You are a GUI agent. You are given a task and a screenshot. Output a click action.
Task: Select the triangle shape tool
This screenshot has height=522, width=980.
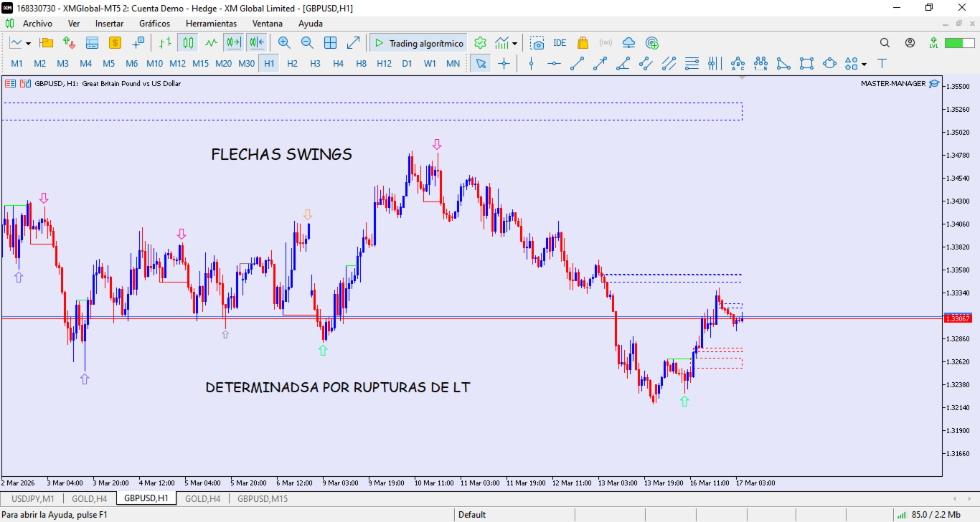(x=783, y=64)
